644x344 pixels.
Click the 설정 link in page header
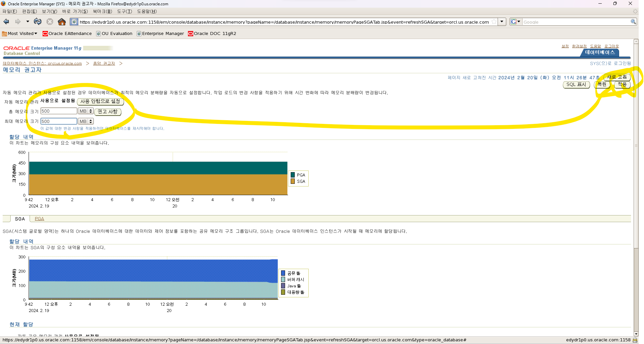coord(565,46)
